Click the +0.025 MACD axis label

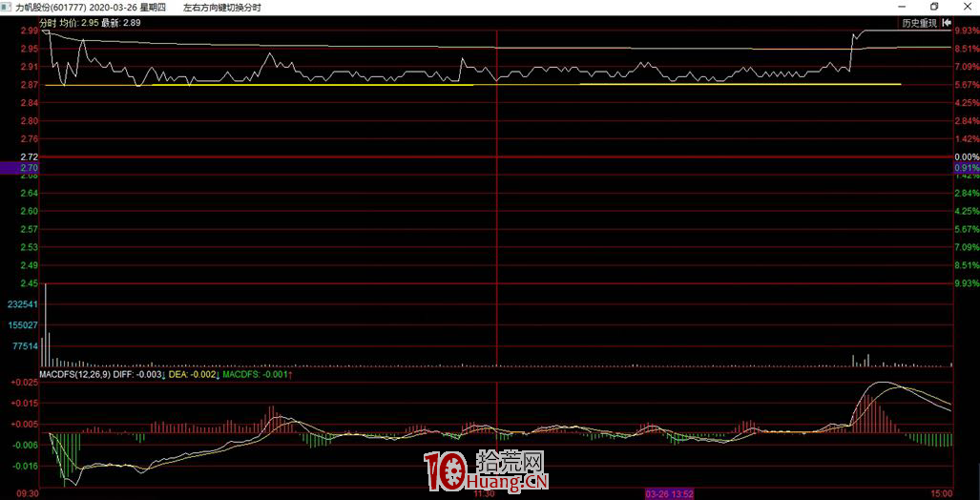(27, 382)
